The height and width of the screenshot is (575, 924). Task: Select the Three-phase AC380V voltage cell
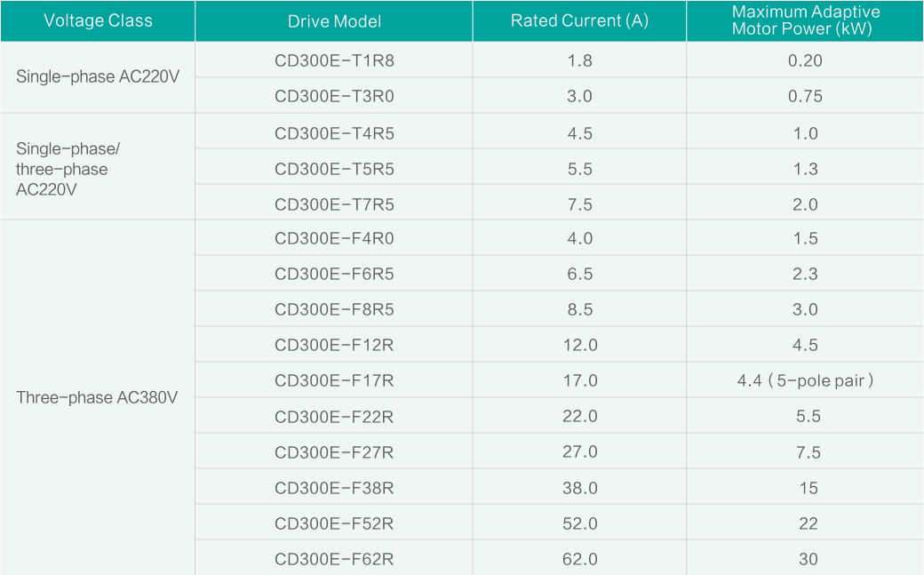click(97, 397)
